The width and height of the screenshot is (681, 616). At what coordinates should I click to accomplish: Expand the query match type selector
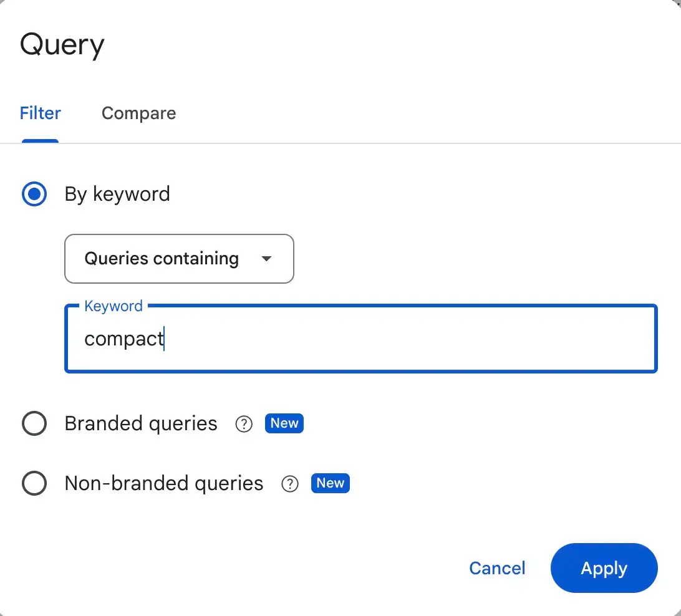(x=179, y=259)
